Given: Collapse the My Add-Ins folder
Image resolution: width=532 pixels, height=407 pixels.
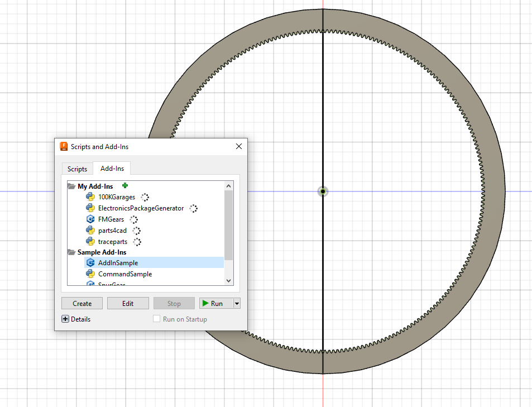Looking at the screenshot, I should pos(71,186).
